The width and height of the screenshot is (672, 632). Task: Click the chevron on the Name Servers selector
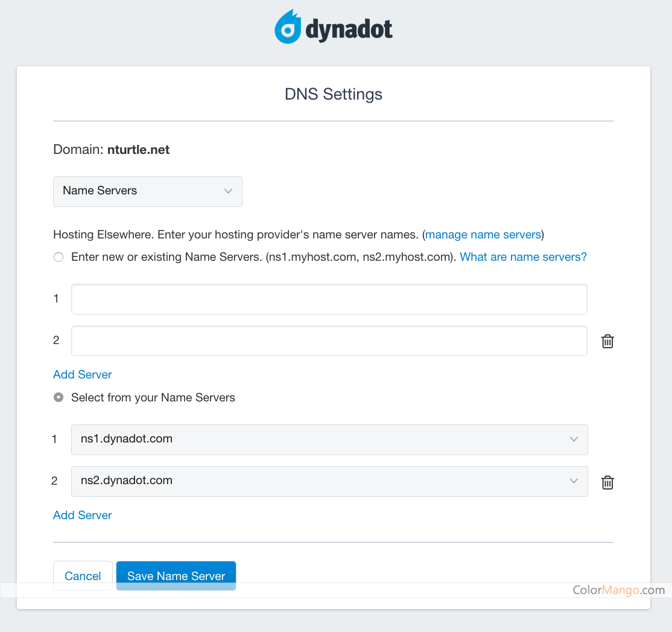pos(228,191)
